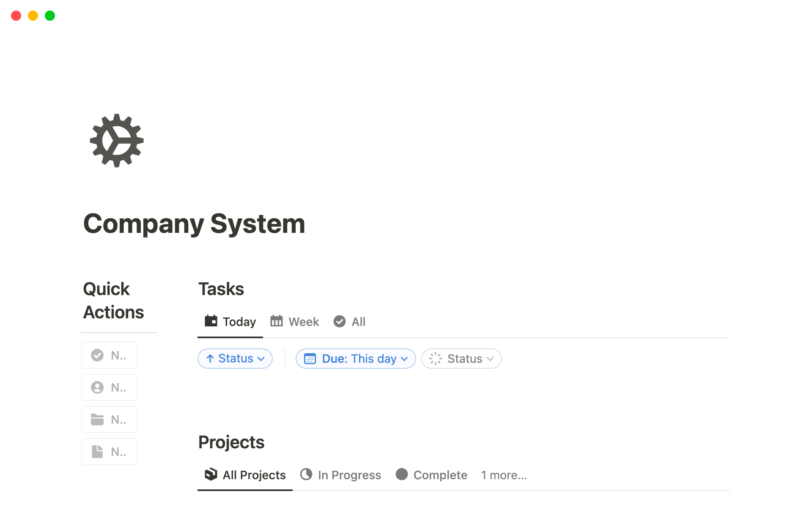Click the All Projects stack icon
812x508 pixels.
(x=211, y=475)
